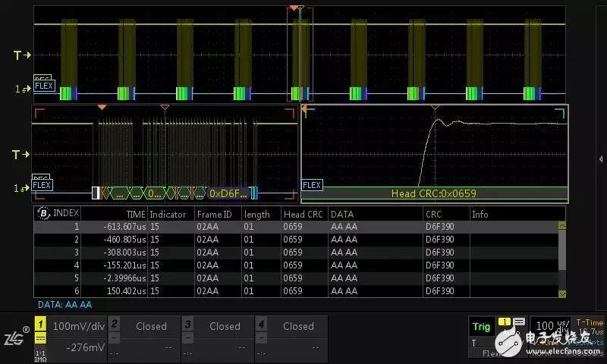Open the Trig trigger menu
The height and width of the screenshot is (364, 607).
pos(481,327)
